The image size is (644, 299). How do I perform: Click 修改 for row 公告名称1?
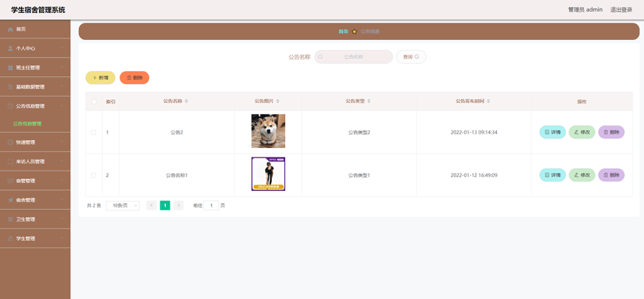click(582, 175)
